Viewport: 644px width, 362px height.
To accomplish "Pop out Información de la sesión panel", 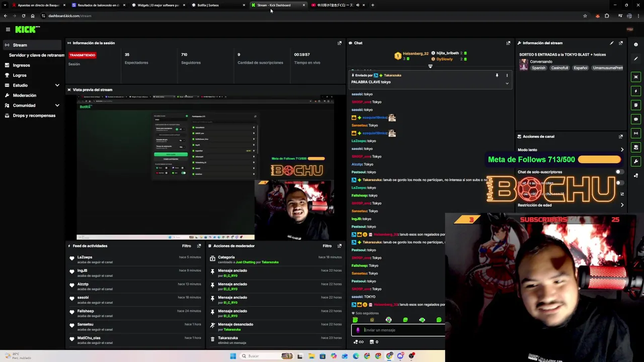I will click(x=339, y=43).
